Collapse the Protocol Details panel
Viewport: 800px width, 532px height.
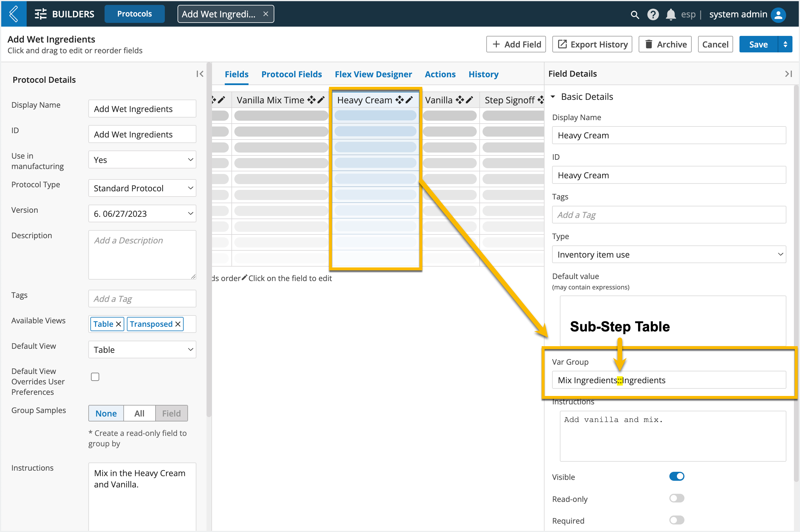(200, 74)
